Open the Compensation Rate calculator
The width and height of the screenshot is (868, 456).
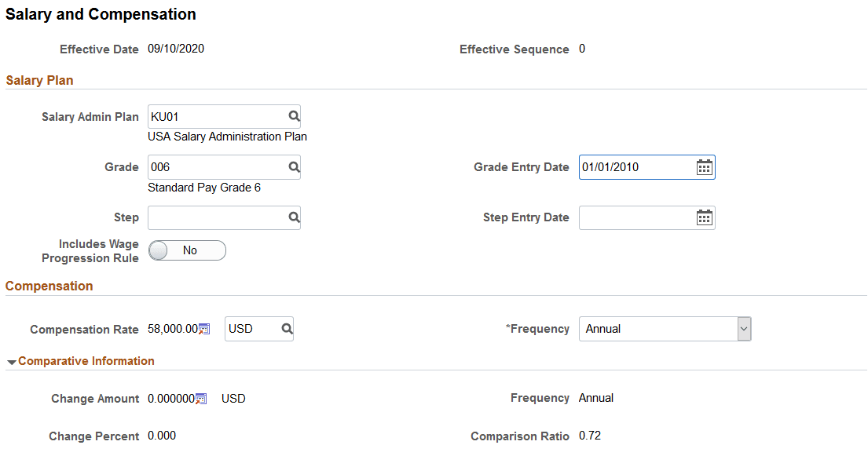point(204,329)
